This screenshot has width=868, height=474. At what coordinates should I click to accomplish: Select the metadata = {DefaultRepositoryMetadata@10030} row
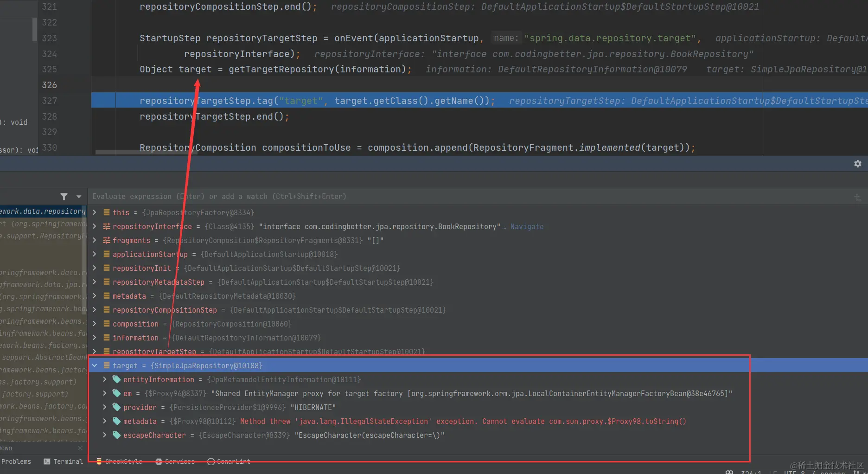[x=478, y=296]
